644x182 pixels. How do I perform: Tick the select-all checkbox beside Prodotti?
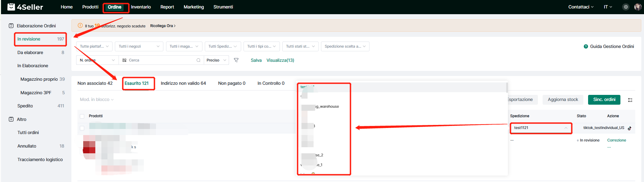pos(82,116)
